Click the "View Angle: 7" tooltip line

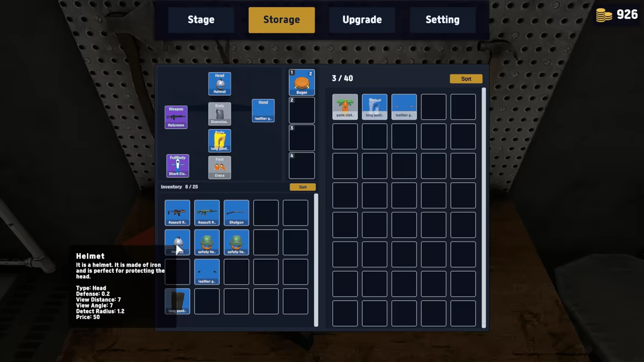(95, 305)
